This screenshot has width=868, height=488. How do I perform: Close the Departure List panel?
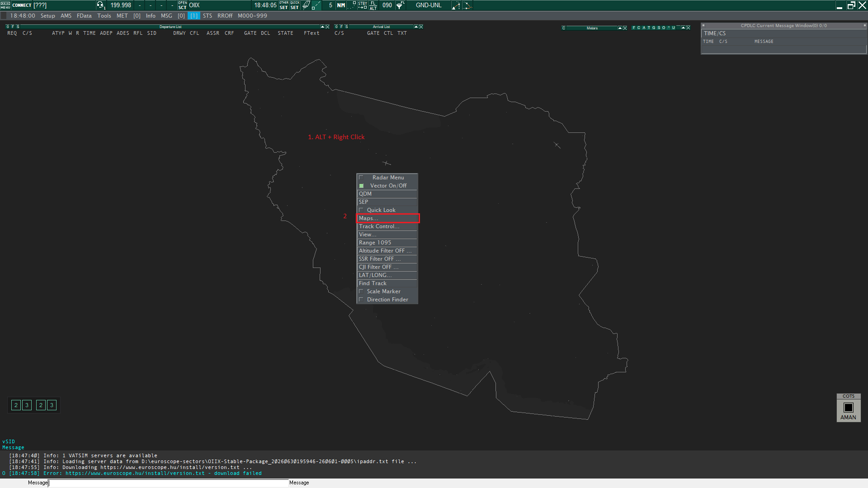click(x=328, y=27)
